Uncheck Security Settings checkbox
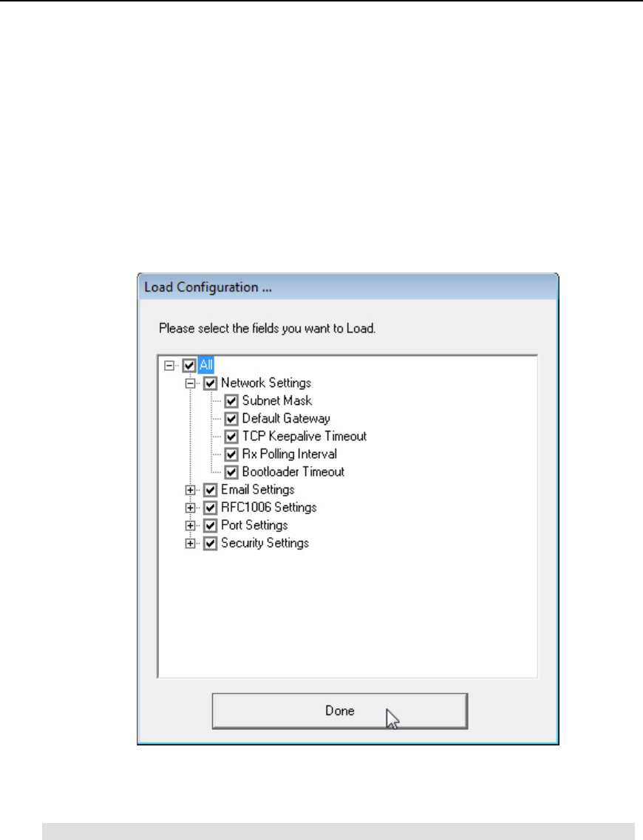The height and width of the screenshot is (840, 643). tap(210, 543)
